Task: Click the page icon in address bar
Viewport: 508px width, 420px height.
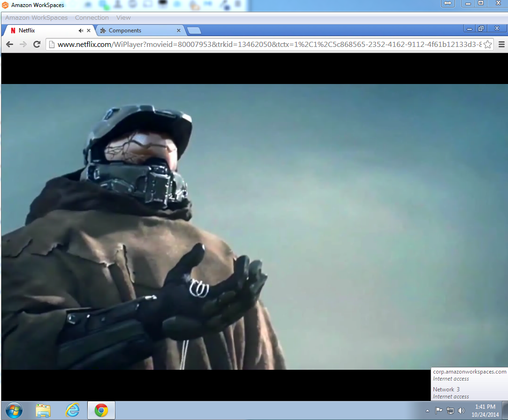Action: point(52,45)
